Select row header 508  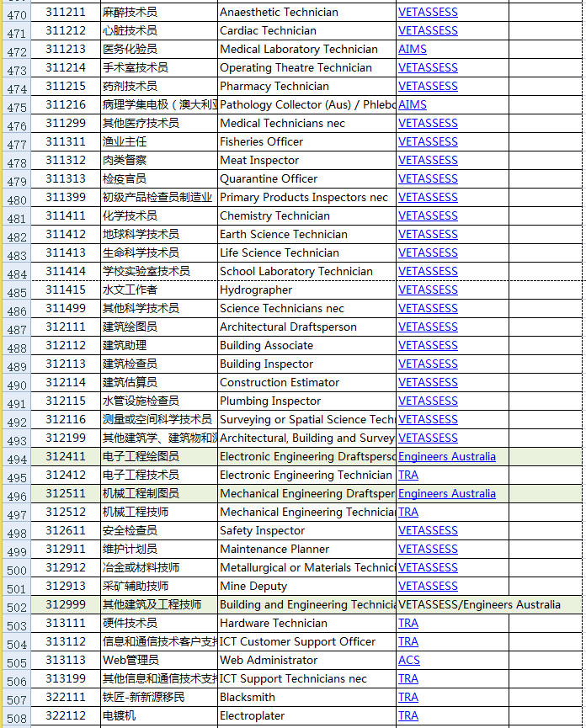point(17,718)
